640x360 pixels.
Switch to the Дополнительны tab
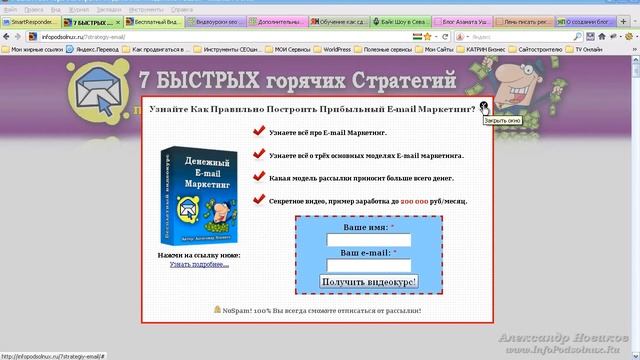point(278,22)
